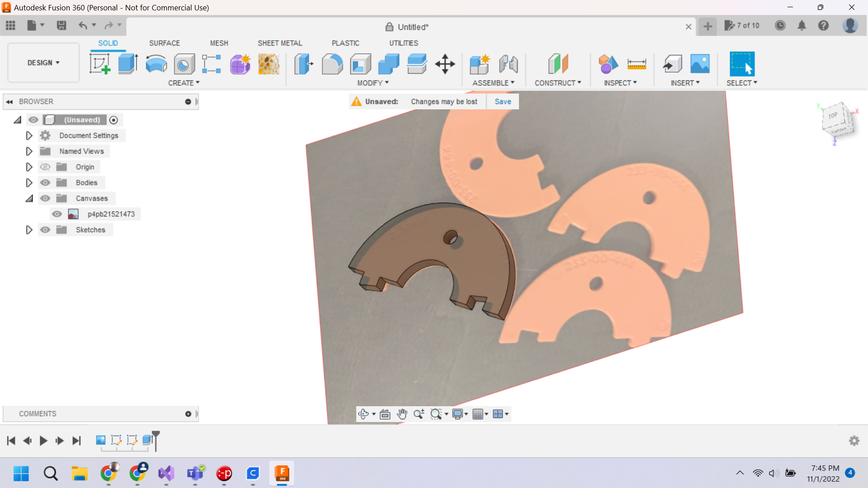Select the Revolve tool

point(156,64)
